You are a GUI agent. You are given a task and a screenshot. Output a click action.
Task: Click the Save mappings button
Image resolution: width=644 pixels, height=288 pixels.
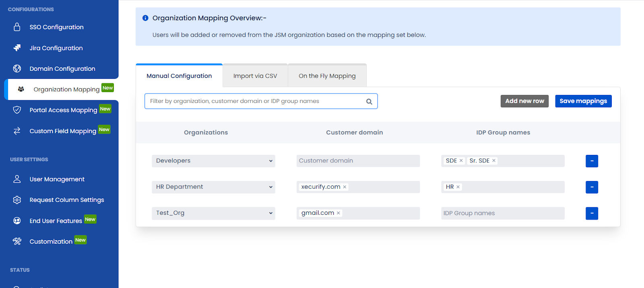point(583,101)
